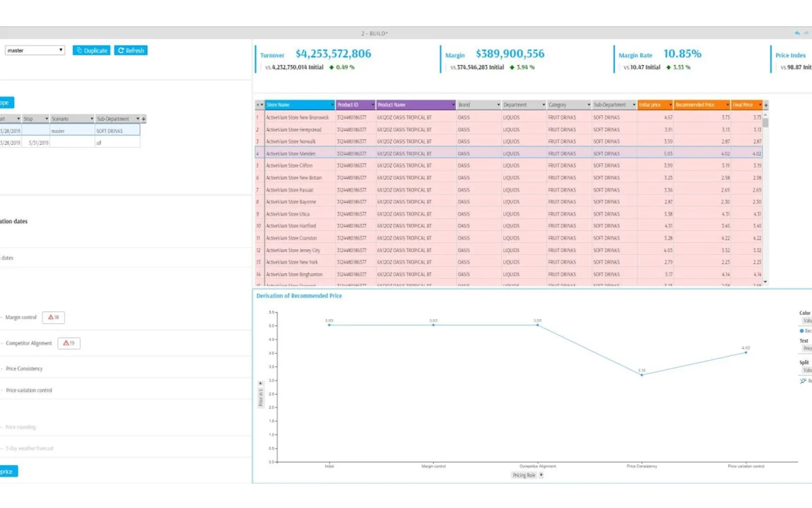This screenshot has height=508, width=812.
Task: Click the product table vertical scrollbar
Action: pos(765,122)
